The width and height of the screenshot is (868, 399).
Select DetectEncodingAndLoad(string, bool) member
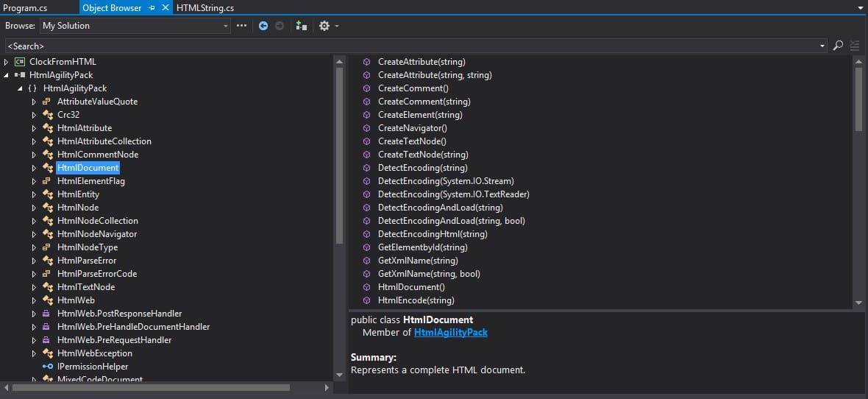[451, 221]
